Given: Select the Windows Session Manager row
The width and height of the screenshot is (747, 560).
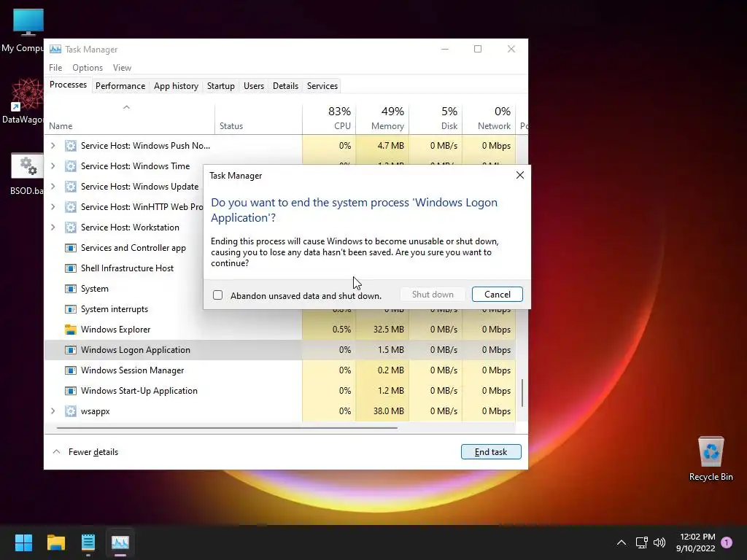Looking at the screenshot, I should [x=279, y=370].
